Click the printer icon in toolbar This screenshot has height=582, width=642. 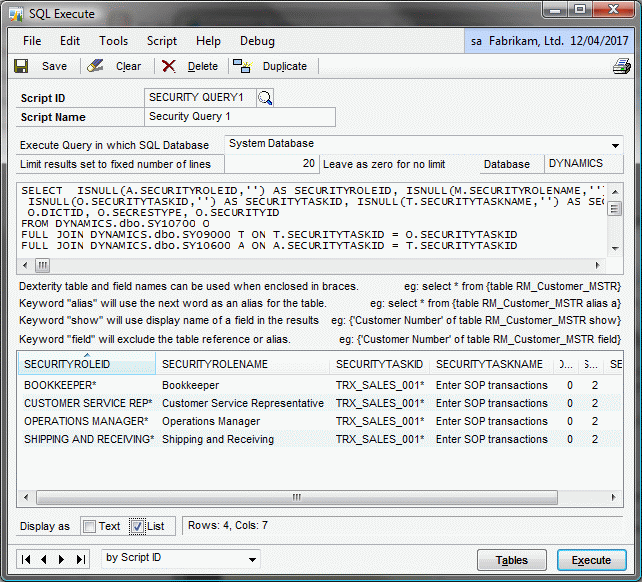(622, 66)
